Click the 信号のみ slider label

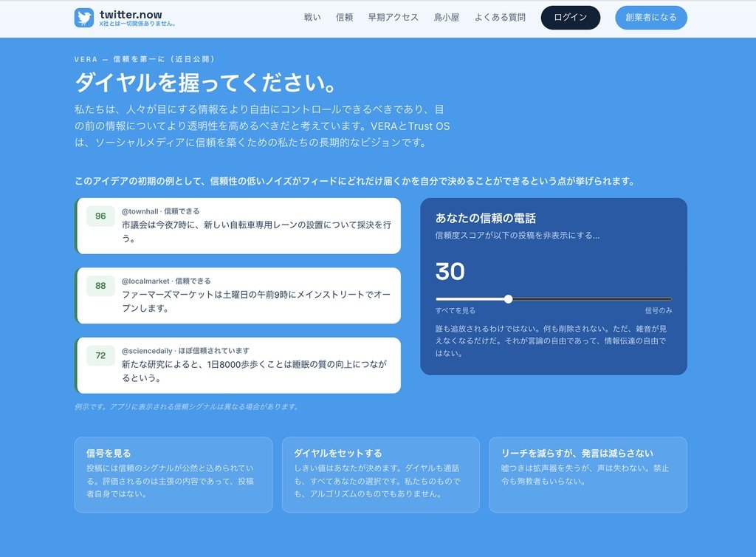pos(659,310)
